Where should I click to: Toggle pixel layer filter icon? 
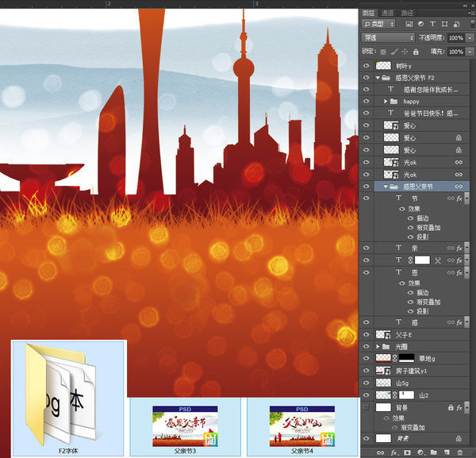click(x=409, y=24)
